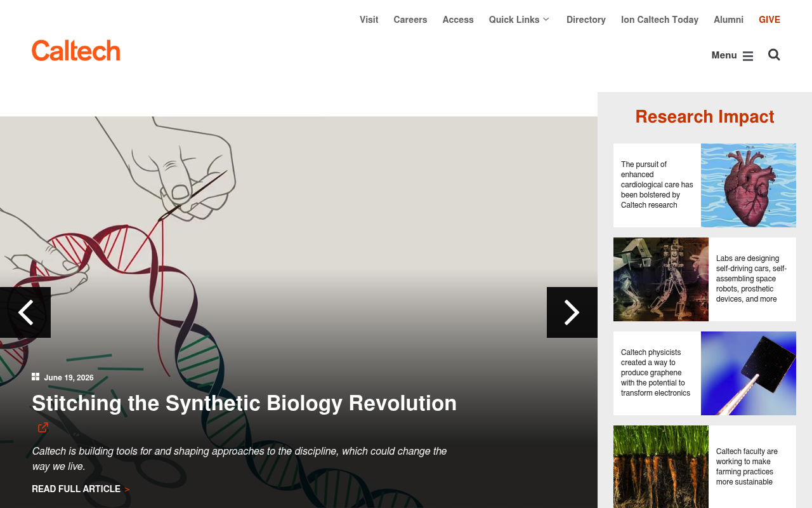Screen dimensions: 812x508
Task: Click external link icon under article title
Action: [x=43, y=427]
